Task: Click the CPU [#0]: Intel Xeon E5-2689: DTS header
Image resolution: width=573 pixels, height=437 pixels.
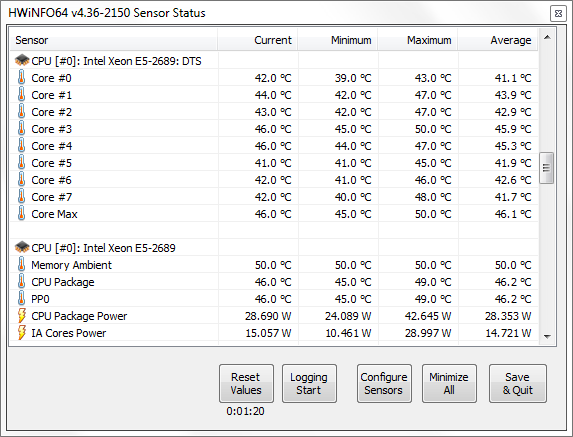Action: tap(116, 61)
